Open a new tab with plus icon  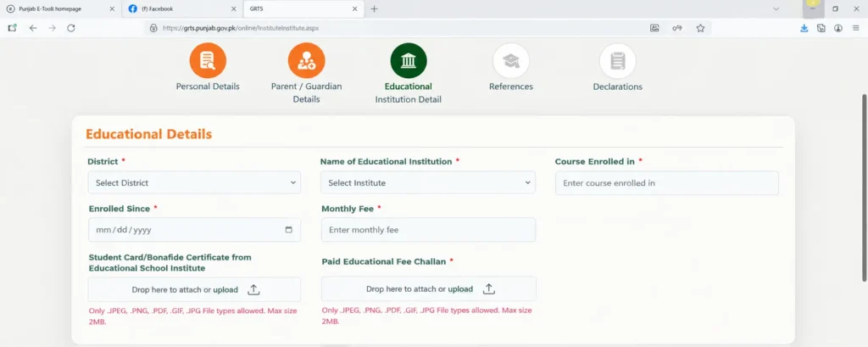coord(374,8)
